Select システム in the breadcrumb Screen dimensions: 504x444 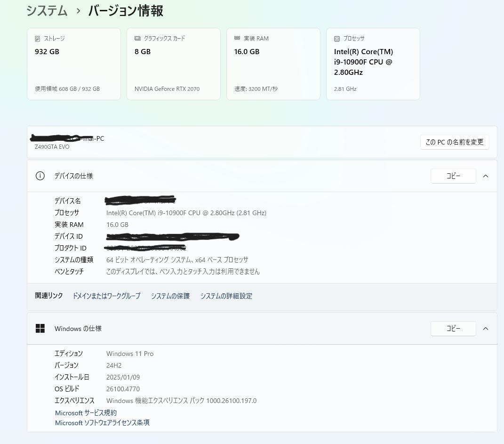[47, 11]
